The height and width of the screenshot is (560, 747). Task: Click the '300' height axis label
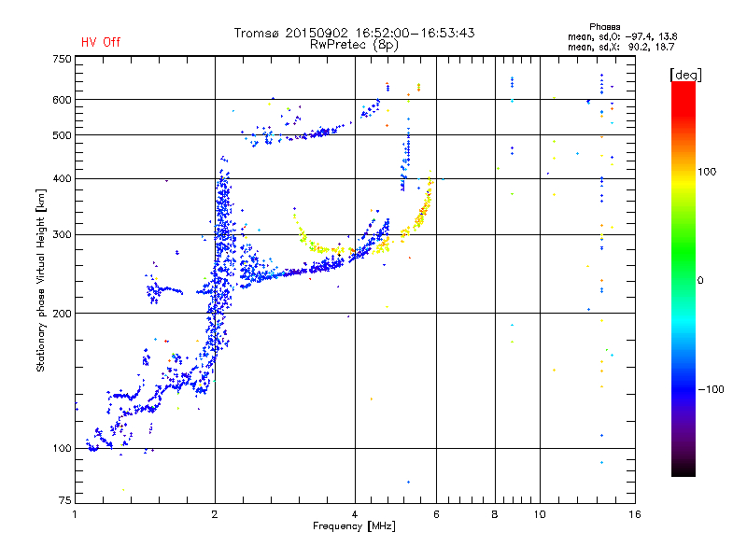click(x=62, y=235)
